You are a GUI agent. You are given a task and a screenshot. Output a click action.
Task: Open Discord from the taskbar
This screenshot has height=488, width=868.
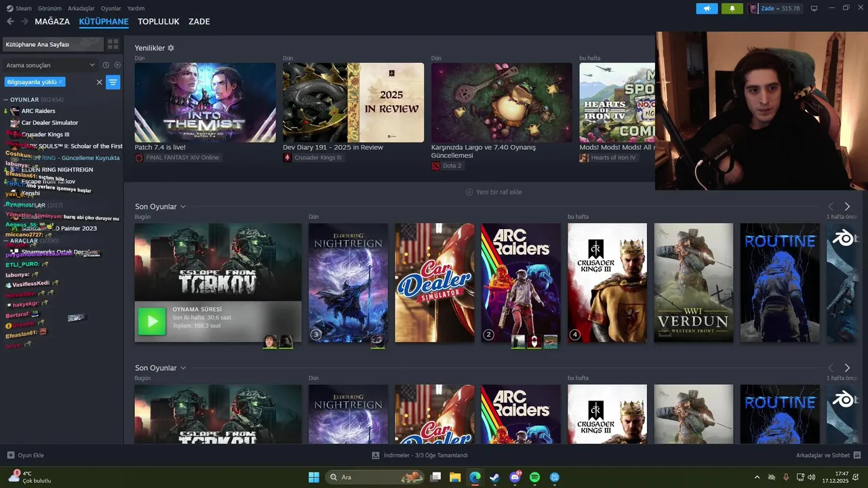coord(515,477)
